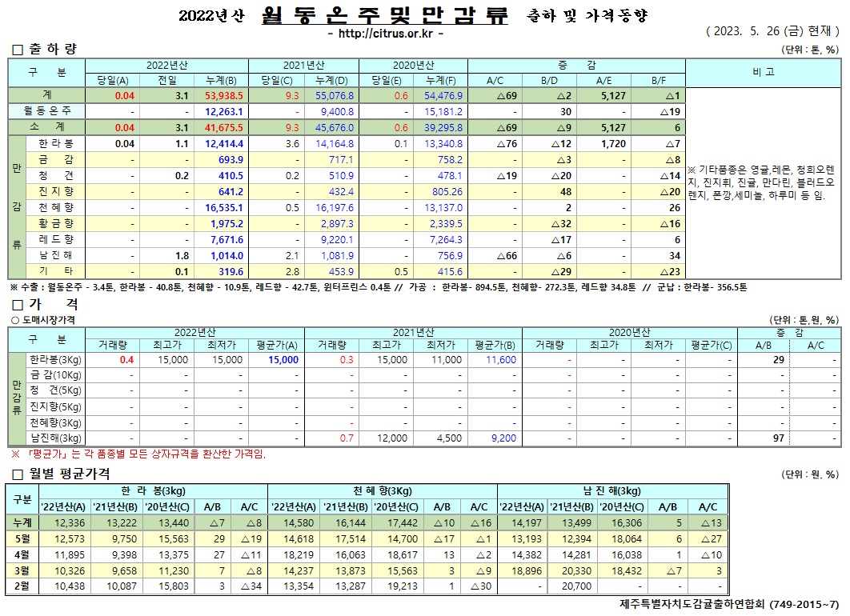Click the 남진해(3kg) row in price table

click(55, 438)
